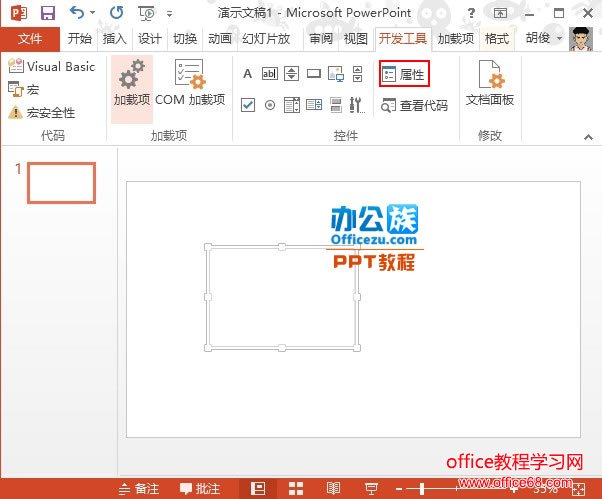Insert a Command Button control

pyautogui.click(x=314, y=73)
